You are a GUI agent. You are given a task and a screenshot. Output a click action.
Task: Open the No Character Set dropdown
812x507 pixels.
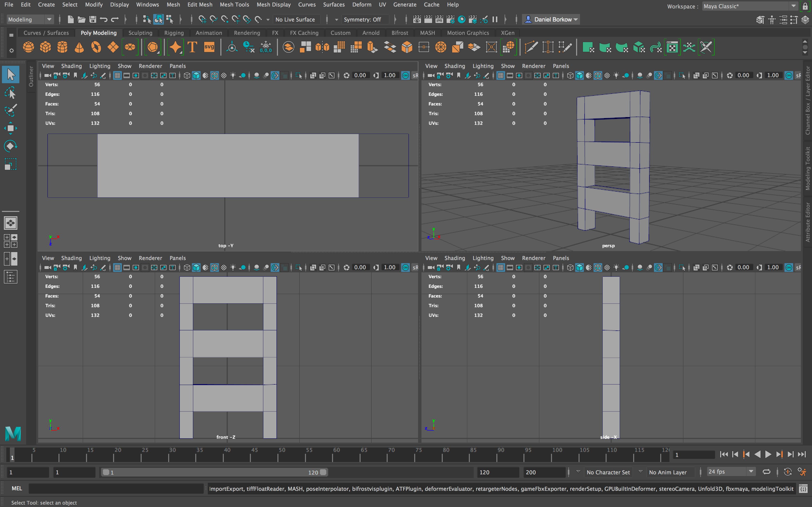(608, 472)
